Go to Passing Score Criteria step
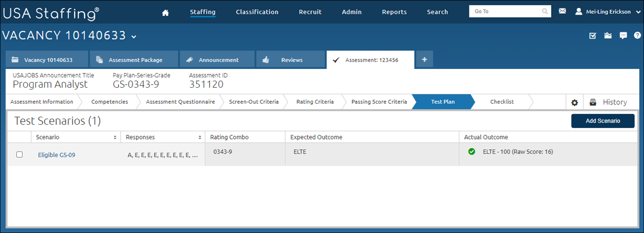Viewport: 644px width, 233px height. pos(379,102)
